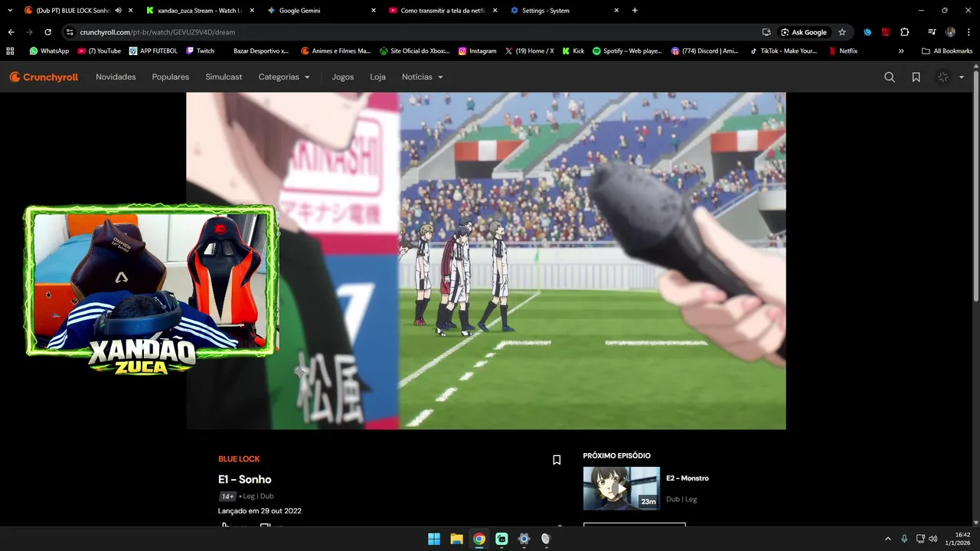Mute audio on the Blue Lock tab

click(118, 11)
